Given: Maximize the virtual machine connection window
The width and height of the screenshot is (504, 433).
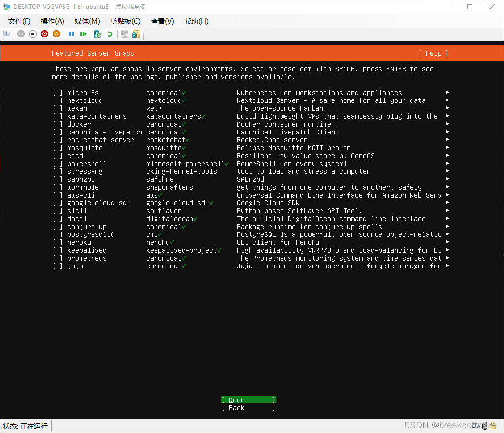Looking at the screenshot, I should point(470,7).
